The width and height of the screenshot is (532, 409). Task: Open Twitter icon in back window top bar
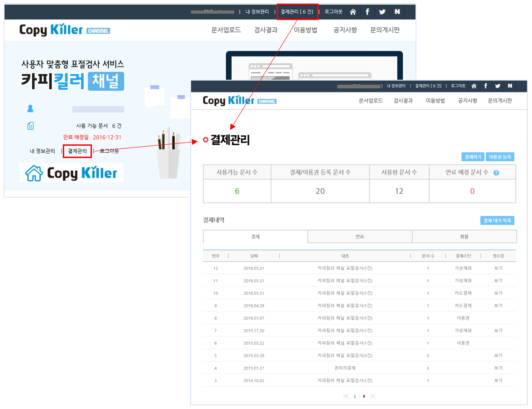point(382,12)
